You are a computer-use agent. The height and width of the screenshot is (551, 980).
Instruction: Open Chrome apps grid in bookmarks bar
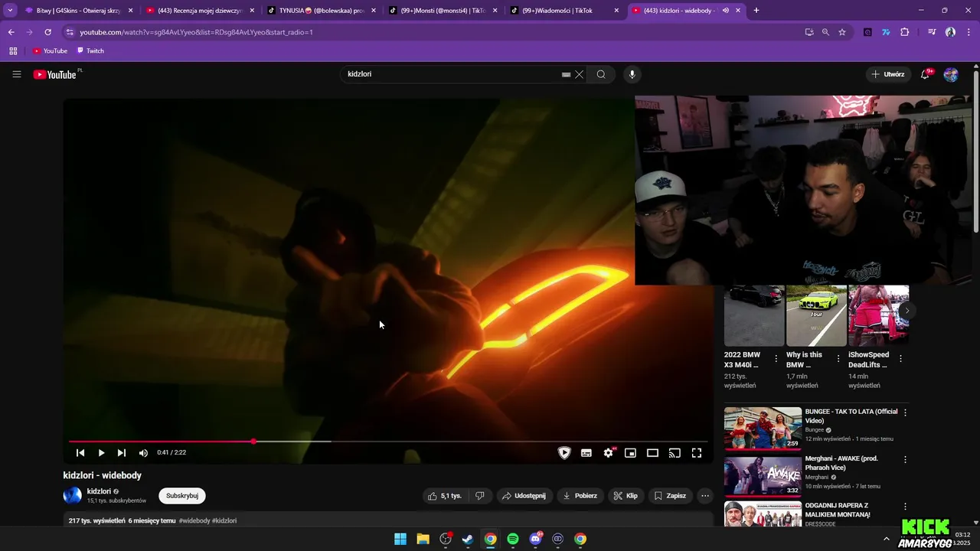click(13, 51)
